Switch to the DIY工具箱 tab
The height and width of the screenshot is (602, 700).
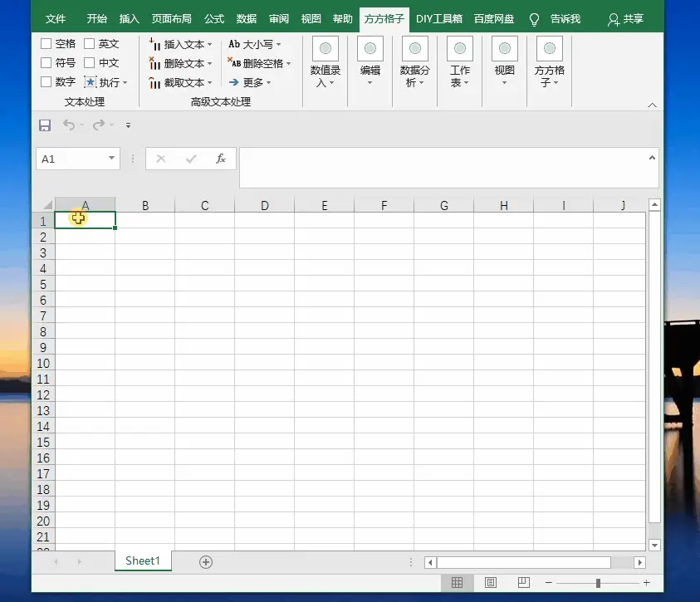(x=439, y=17)
